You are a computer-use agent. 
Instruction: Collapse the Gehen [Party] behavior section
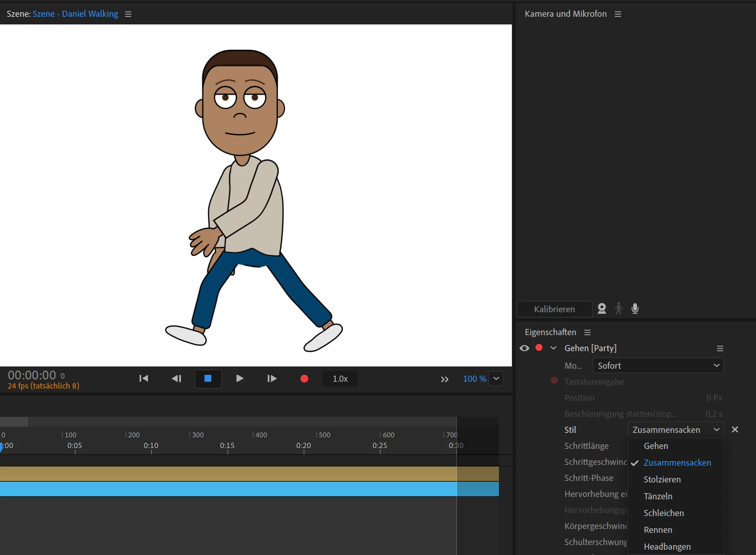pyautogui.click(x=553, y=348)
